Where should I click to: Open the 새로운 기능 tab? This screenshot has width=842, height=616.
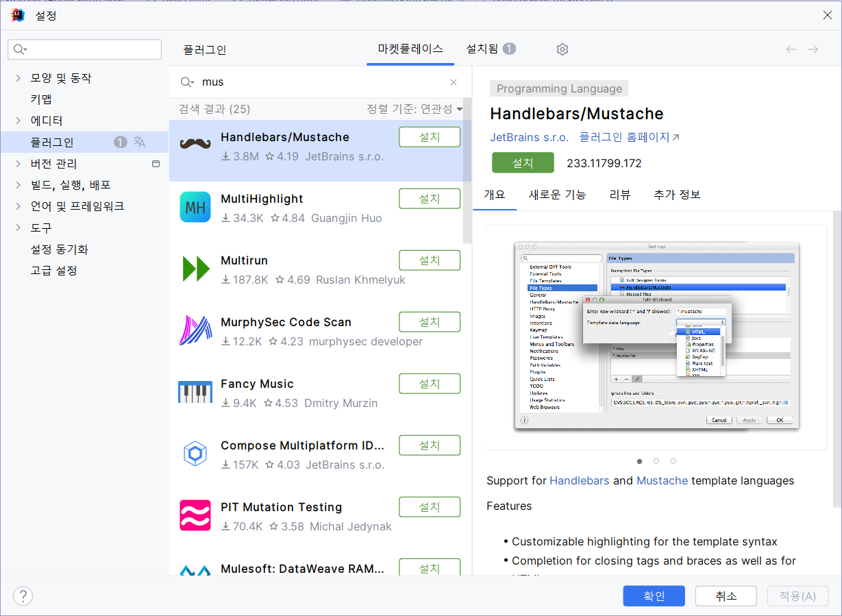[557, 195]
